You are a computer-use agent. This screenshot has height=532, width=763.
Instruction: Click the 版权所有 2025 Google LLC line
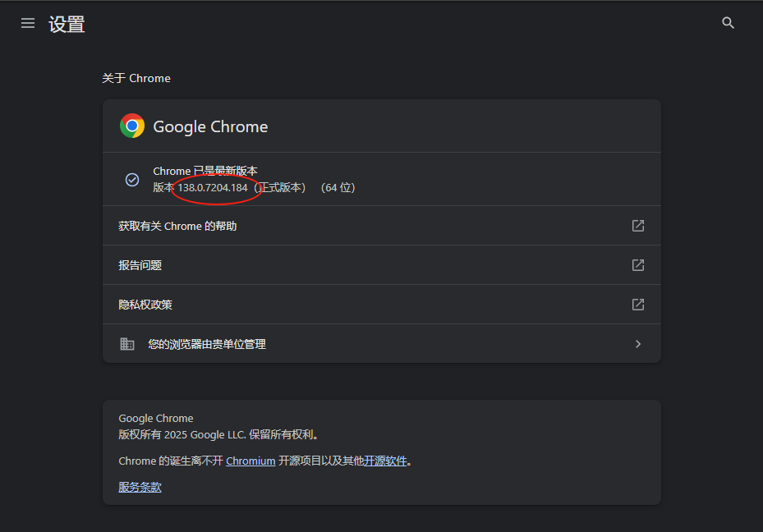click(x=218, y=435)
